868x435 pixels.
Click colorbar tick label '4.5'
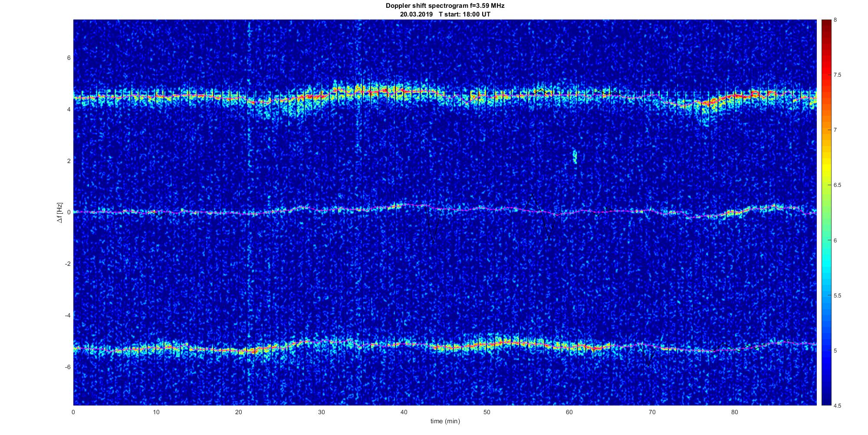click(837, 406)
